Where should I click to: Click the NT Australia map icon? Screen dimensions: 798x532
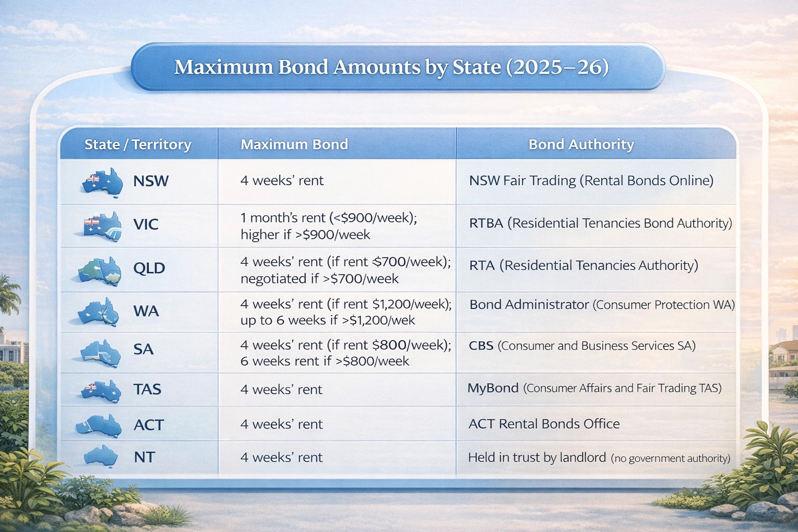(101, 455)
